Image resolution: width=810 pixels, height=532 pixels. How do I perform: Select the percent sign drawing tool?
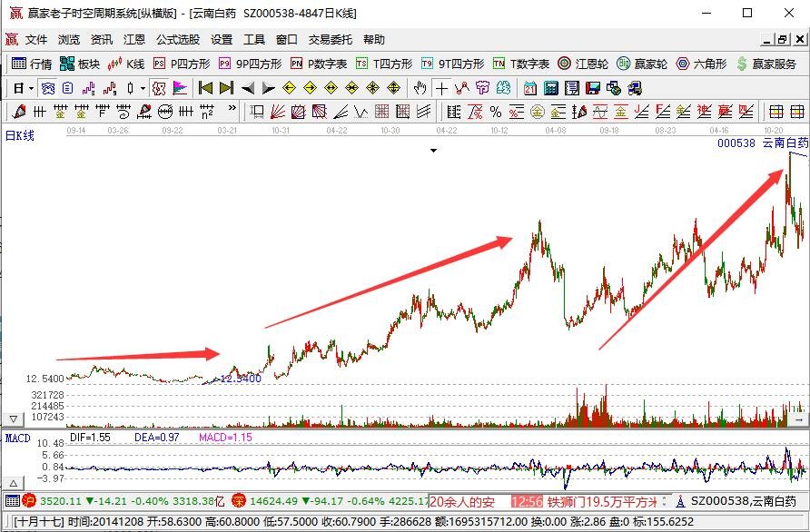point(496,112)
